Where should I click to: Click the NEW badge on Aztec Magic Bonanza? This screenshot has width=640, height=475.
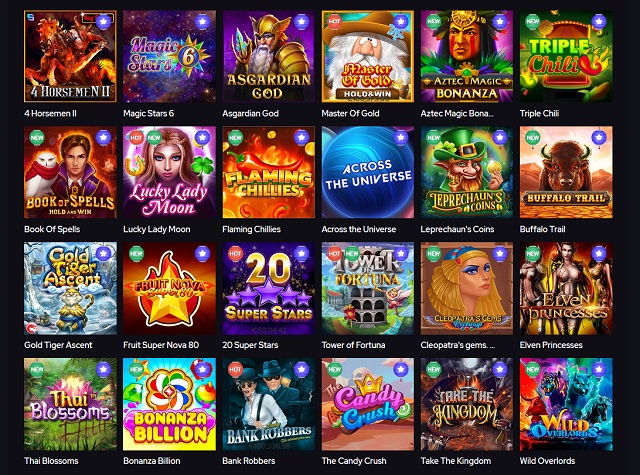click(x=433, y=21)
